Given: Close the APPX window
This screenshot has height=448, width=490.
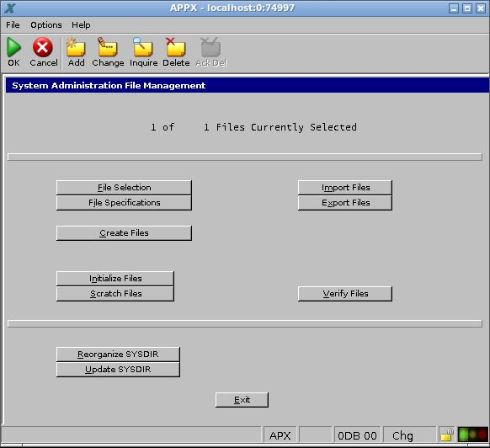Looking at the screenshot, I should pos(480,8).
